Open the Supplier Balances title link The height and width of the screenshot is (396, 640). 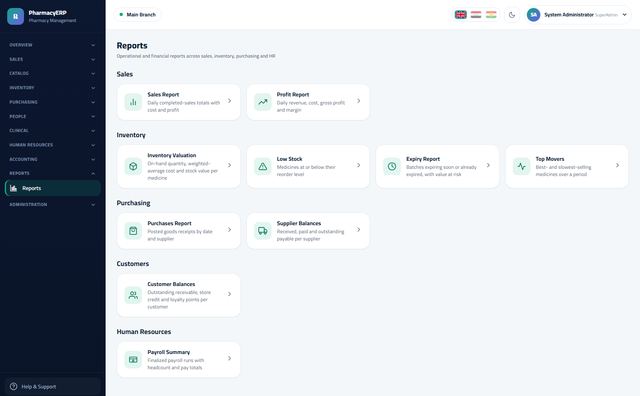click(x=299, y=223)
